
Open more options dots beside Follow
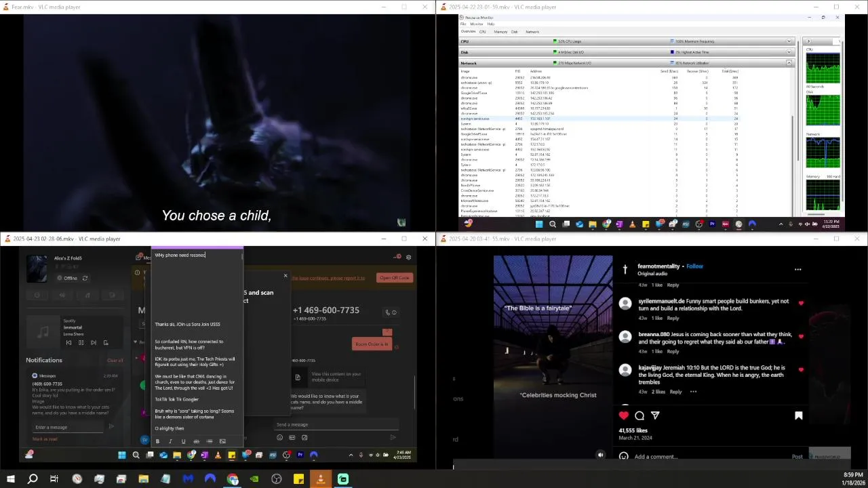point(797,269)
